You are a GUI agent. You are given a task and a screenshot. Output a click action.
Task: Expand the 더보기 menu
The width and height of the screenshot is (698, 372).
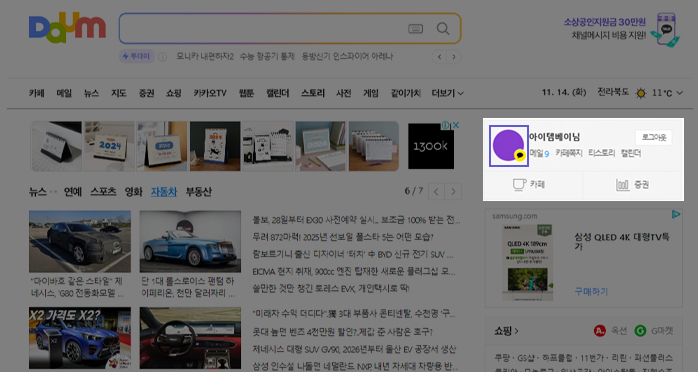coord(447,93)
